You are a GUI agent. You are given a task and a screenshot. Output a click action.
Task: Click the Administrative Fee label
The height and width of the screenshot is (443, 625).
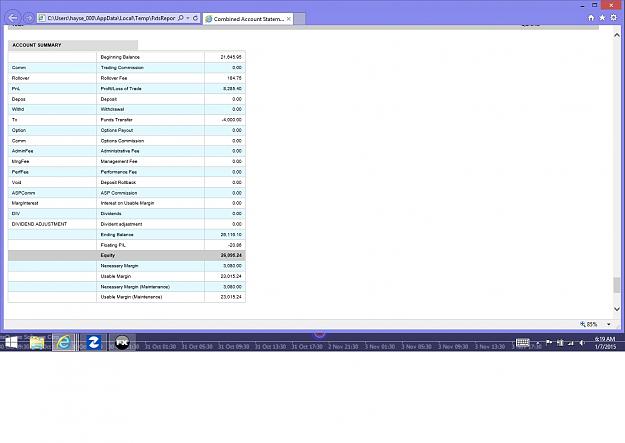120,151
